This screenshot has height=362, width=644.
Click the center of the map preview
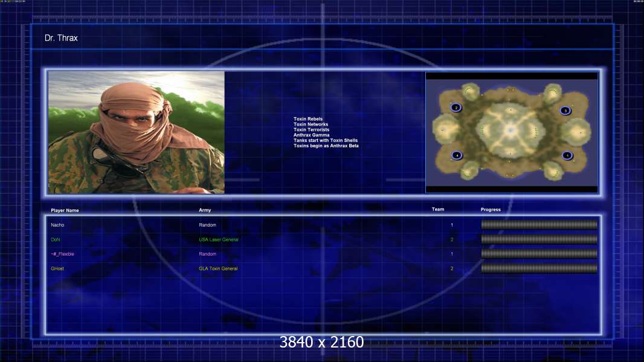(x=512, y=132)
